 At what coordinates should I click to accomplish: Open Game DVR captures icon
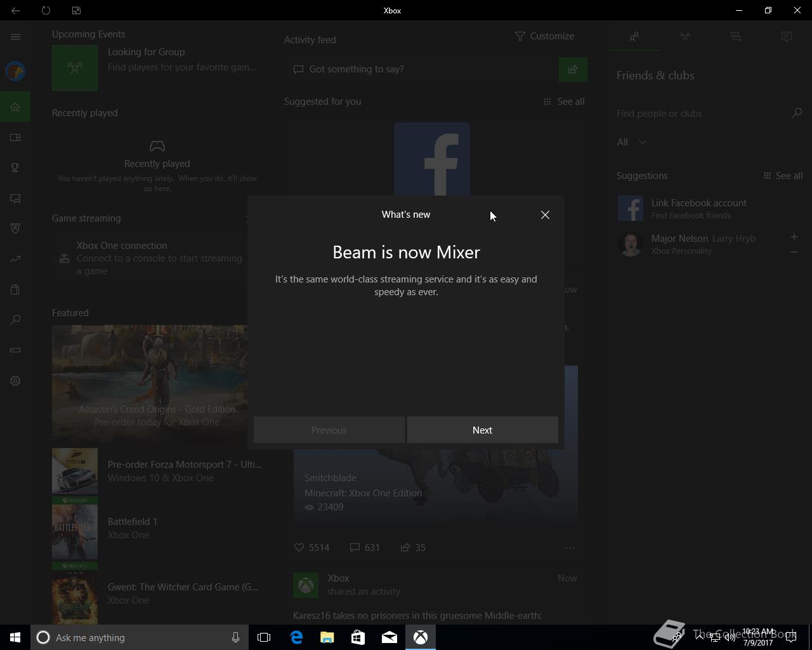[x=15, y=198]
